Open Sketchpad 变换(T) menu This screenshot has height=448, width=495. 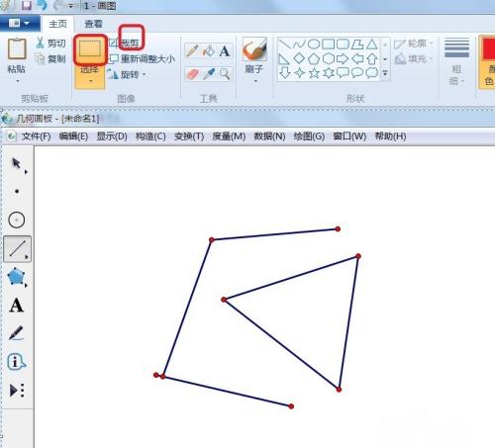tap(189, 136)
